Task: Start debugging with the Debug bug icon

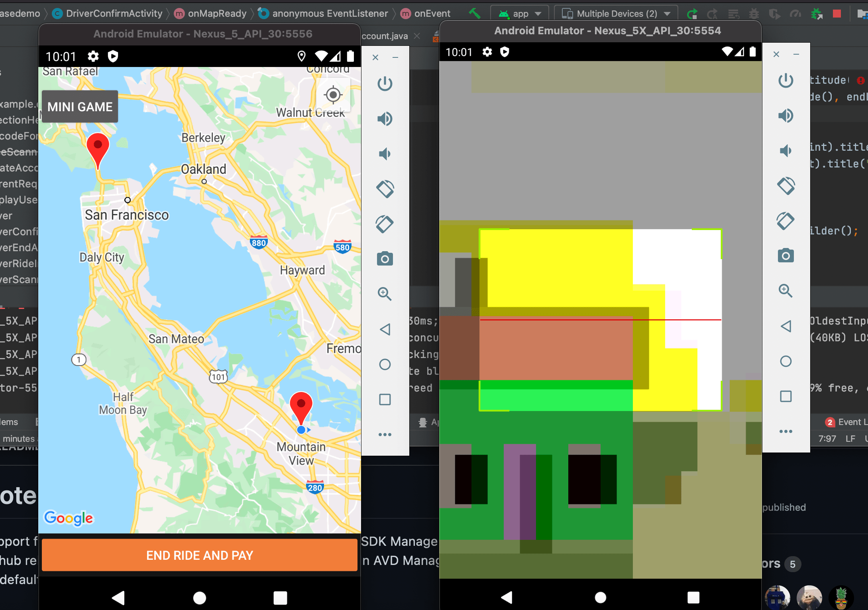Action: click(754, 13)
